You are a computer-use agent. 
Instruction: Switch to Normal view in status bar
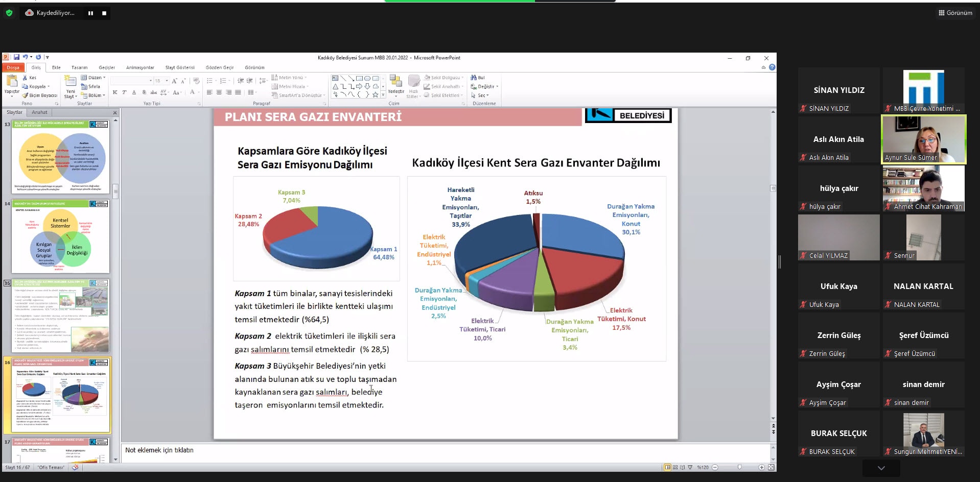pyautogui.click(x=667, y=467)
